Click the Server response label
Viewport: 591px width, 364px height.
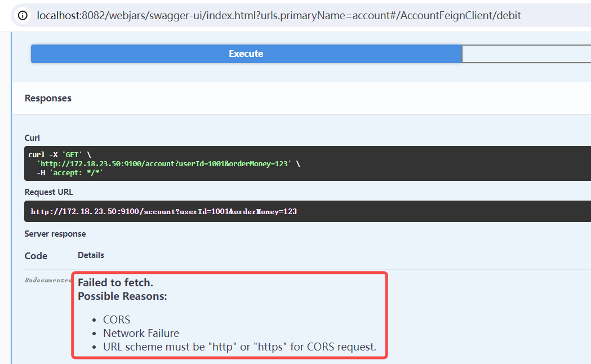[55, 233]
